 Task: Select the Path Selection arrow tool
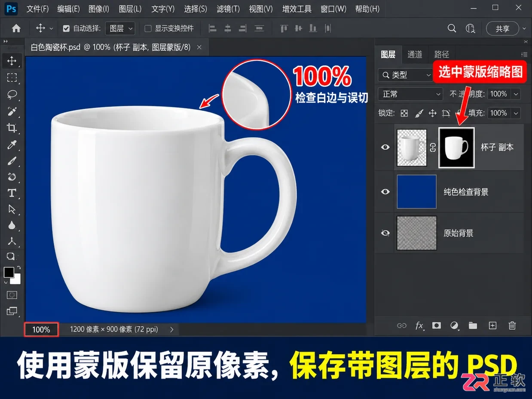[12, 209]
